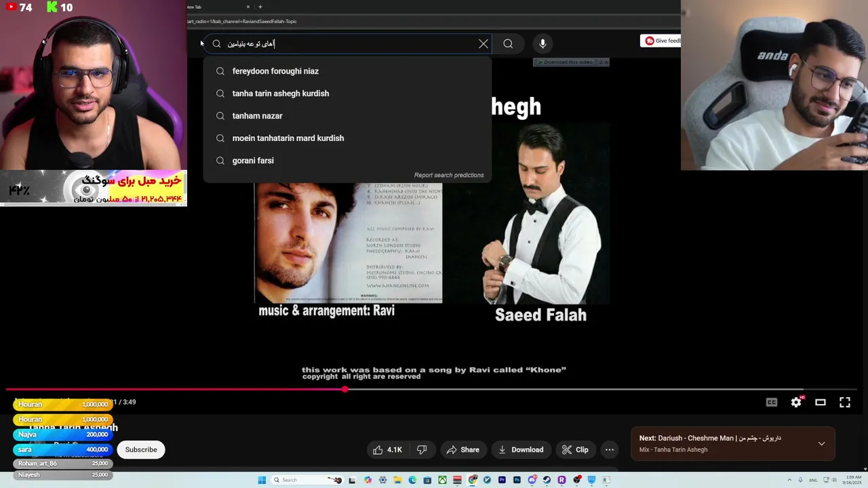Open Microsoft Store from taskbar
This screenshot has height=488, width=868.
[427, 480]
